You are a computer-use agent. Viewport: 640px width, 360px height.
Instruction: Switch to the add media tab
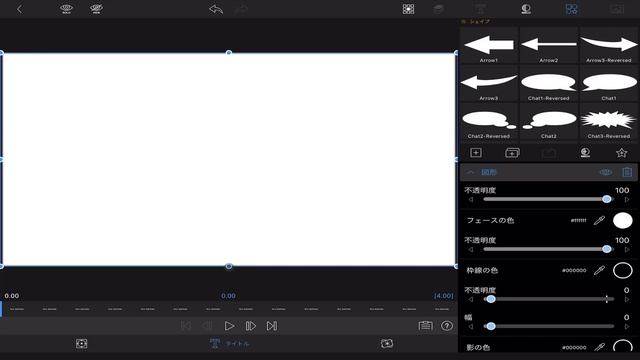[387, 344]
